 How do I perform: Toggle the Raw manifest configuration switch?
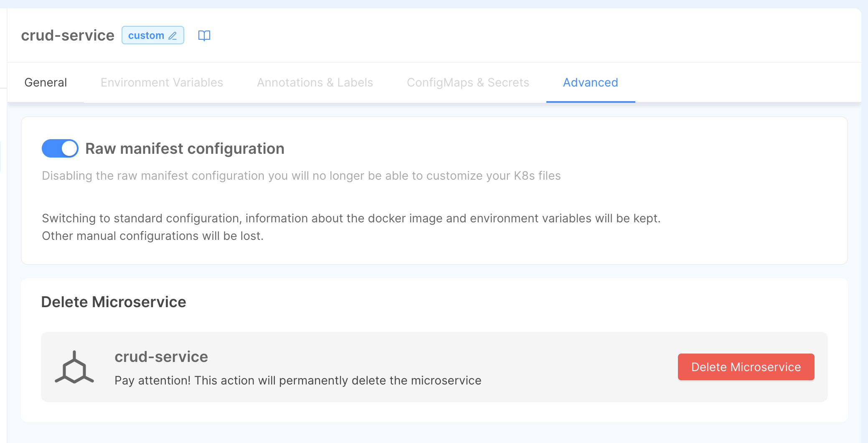coord(60,148)
